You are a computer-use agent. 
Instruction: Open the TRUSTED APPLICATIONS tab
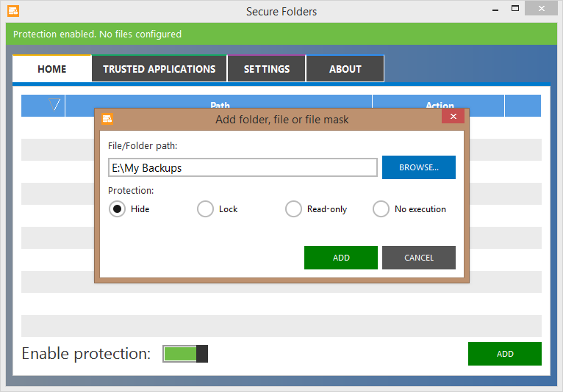pos(159,69)
